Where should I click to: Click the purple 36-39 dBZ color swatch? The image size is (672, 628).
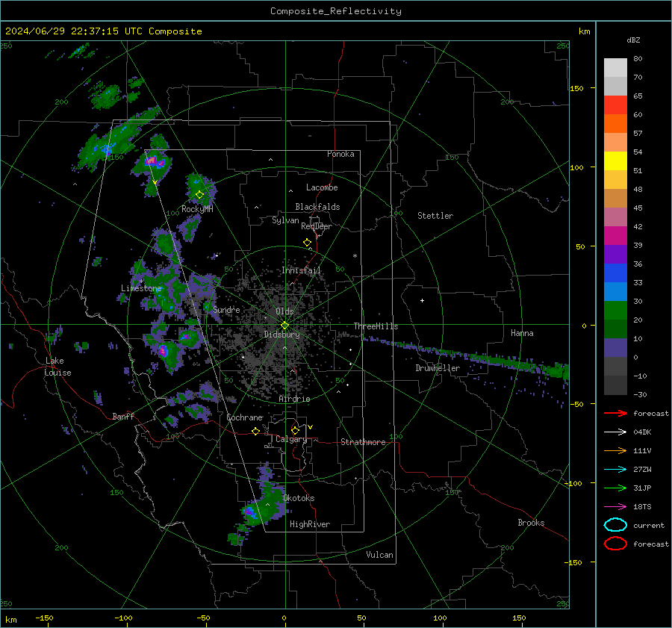coord(615,255)
